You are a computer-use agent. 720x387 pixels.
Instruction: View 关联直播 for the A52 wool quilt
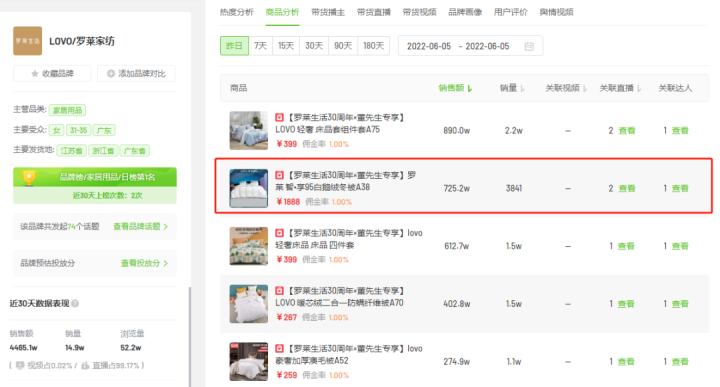click(x=626, y=362)
